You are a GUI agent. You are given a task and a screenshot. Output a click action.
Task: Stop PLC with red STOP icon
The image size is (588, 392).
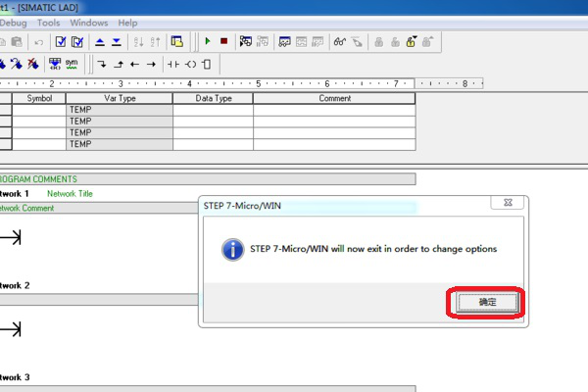tap(223, 41)
